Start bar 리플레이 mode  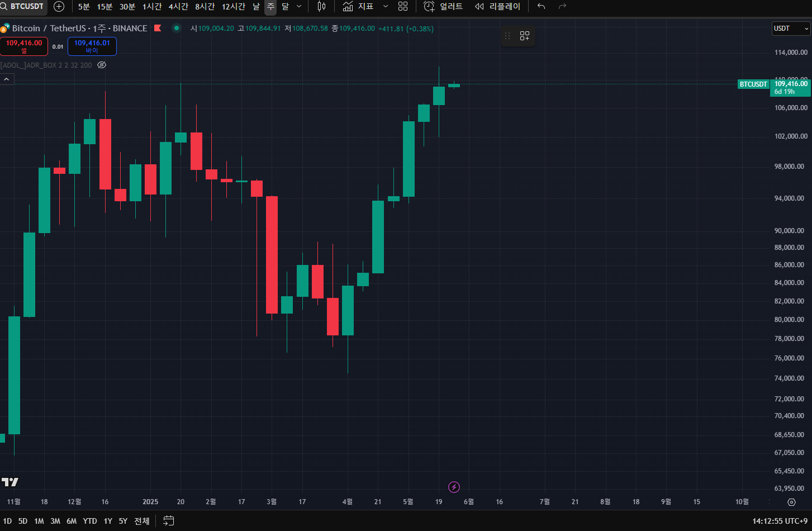pyautogui.click(x=497, y=7)
